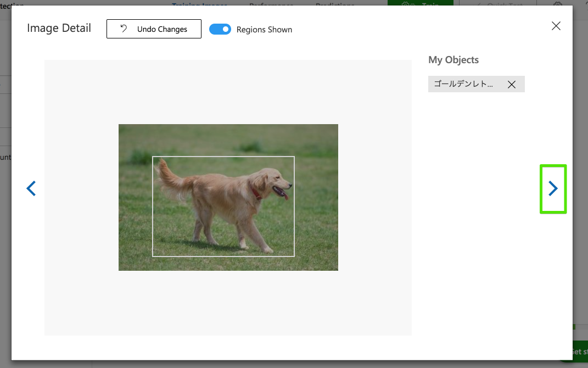Select the Training Images tab
The width and height of the screenshot is (588, 368).
pos(199,4)
